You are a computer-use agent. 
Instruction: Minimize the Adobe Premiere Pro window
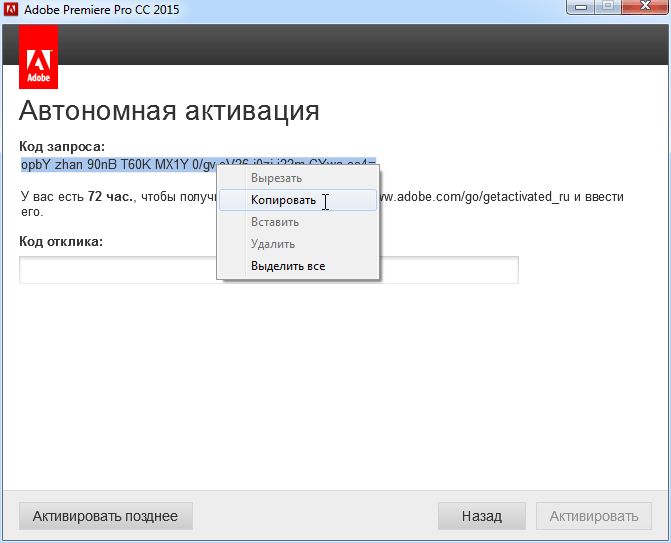pos(581,7)
